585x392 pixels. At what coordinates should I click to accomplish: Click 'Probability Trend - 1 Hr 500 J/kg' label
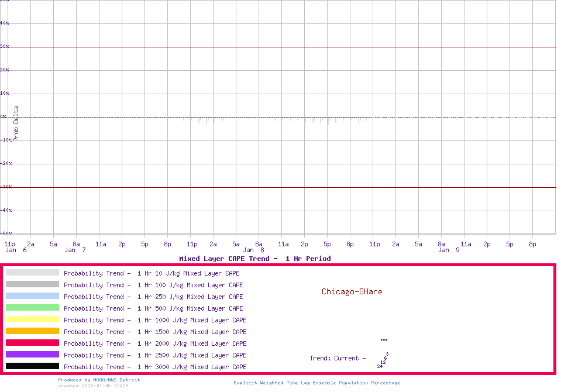coord(153,308)
